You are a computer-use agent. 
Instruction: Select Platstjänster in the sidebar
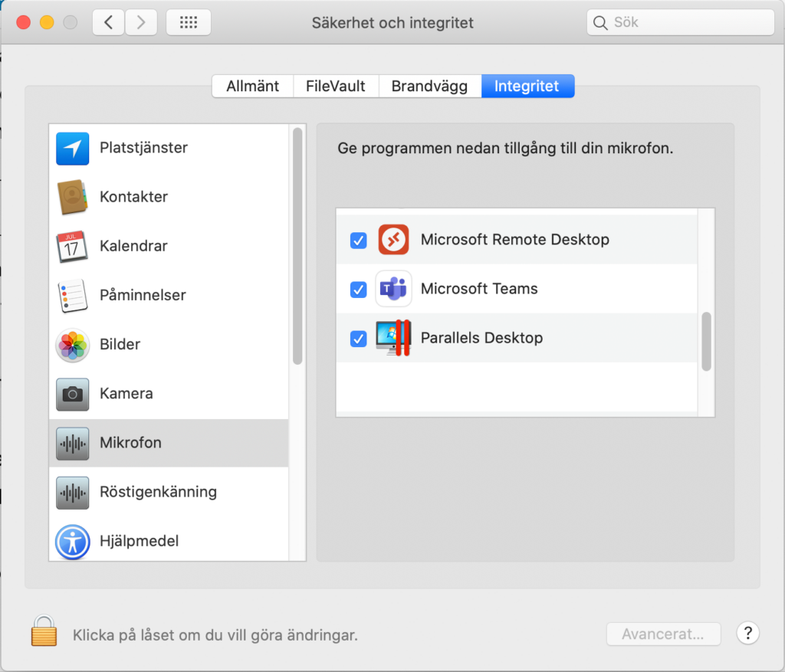(169, 149)
